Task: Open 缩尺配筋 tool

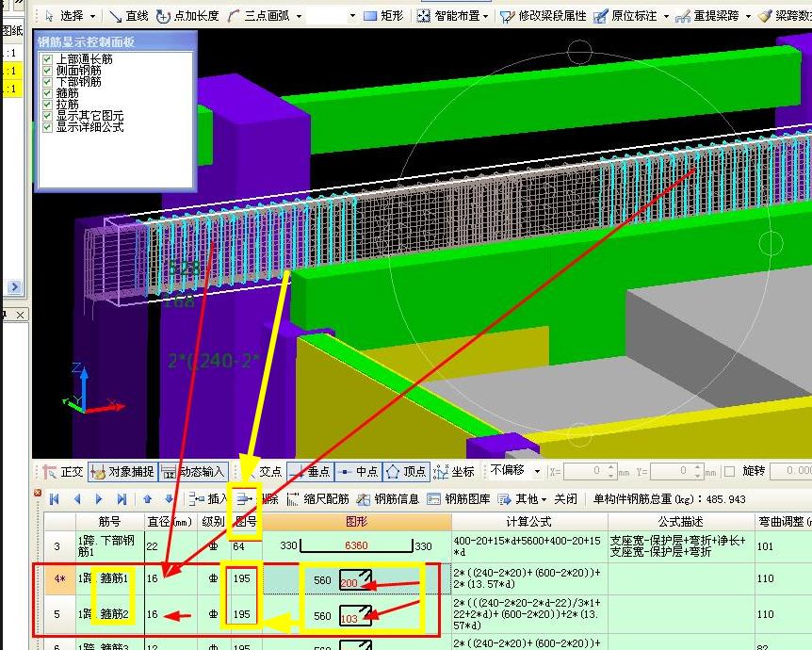Action: (317, 498)
